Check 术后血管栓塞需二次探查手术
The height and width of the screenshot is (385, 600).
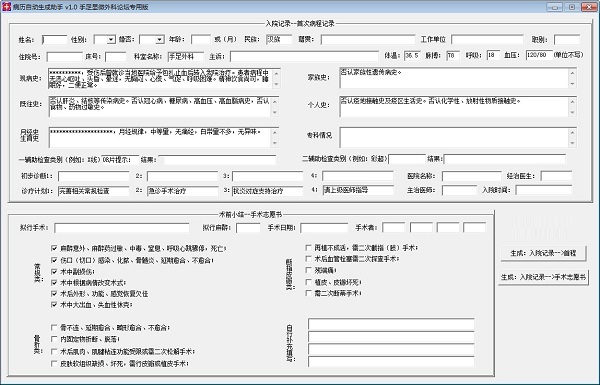pos(308,259)
